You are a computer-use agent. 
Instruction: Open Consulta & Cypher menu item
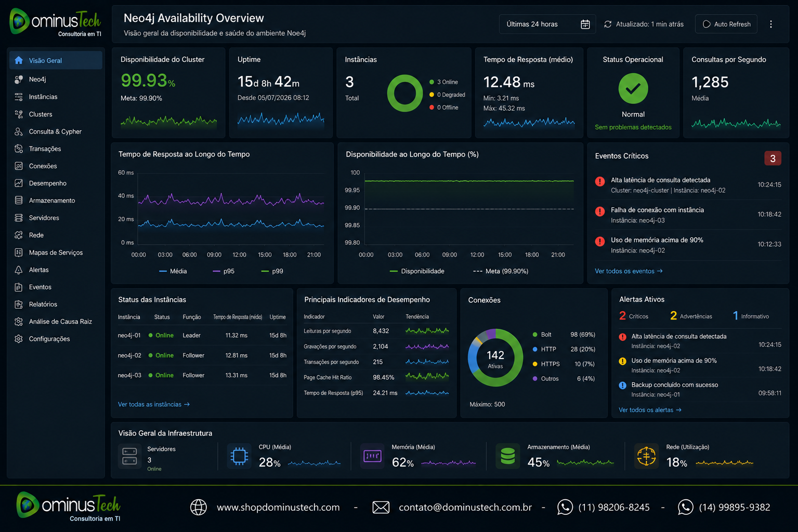(56, 131)
